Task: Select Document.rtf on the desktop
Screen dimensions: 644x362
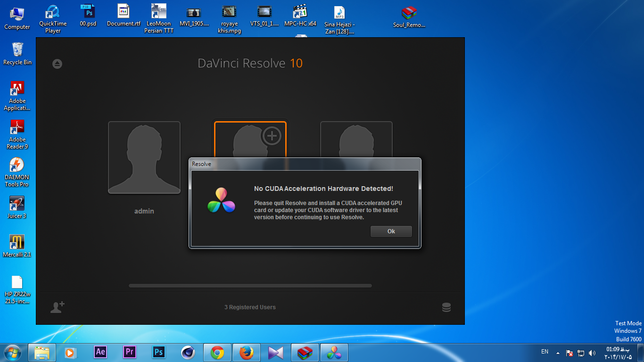Action: click(124, 15)
